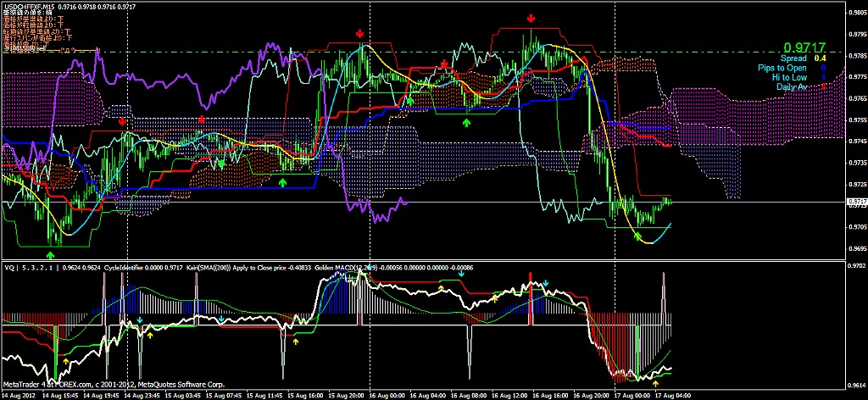
Task: Select the Pips to Open label
Action: pos(782,68)
